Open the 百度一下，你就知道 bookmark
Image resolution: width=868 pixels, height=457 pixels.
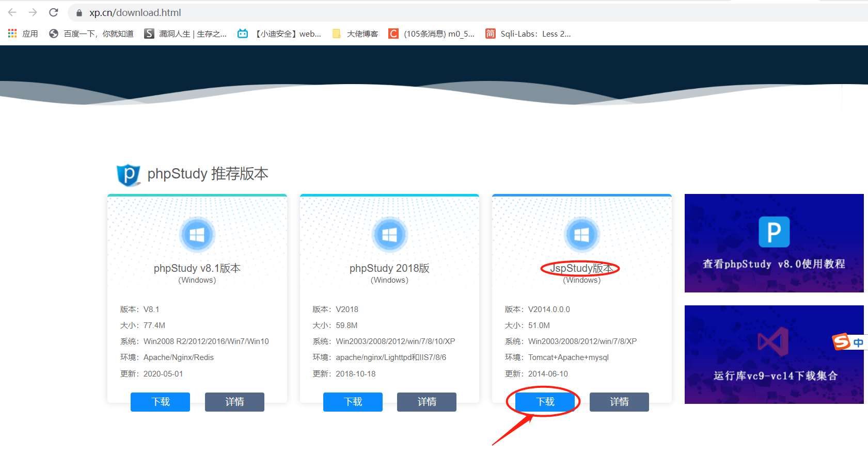click(x=91, y=34)
